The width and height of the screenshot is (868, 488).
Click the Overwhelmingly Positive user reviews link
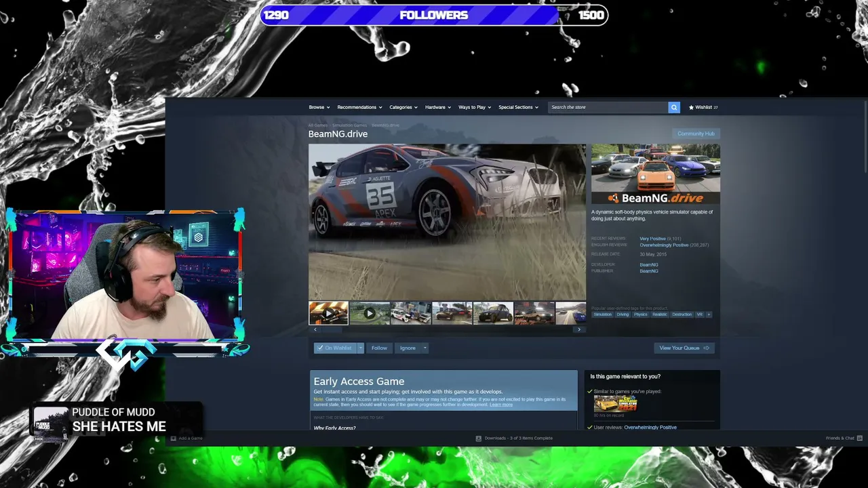click(650, 427)
